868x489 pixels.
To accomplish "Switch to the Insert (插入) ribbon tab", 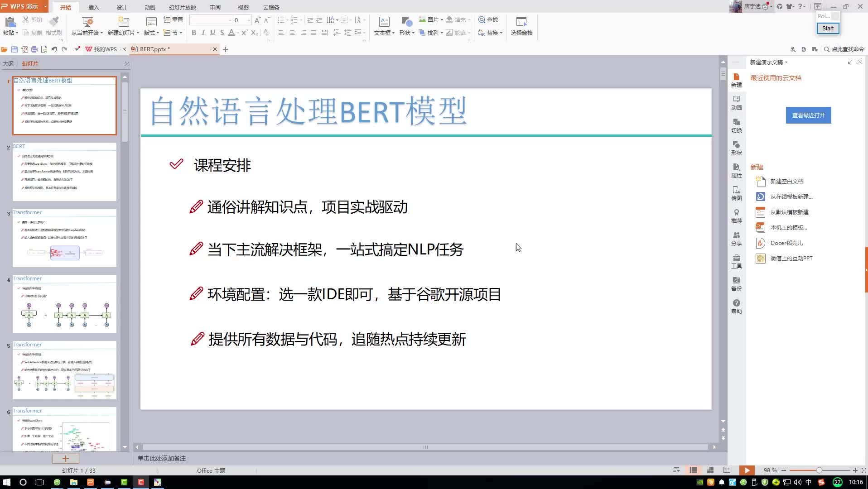I will (x=93, y=7).
